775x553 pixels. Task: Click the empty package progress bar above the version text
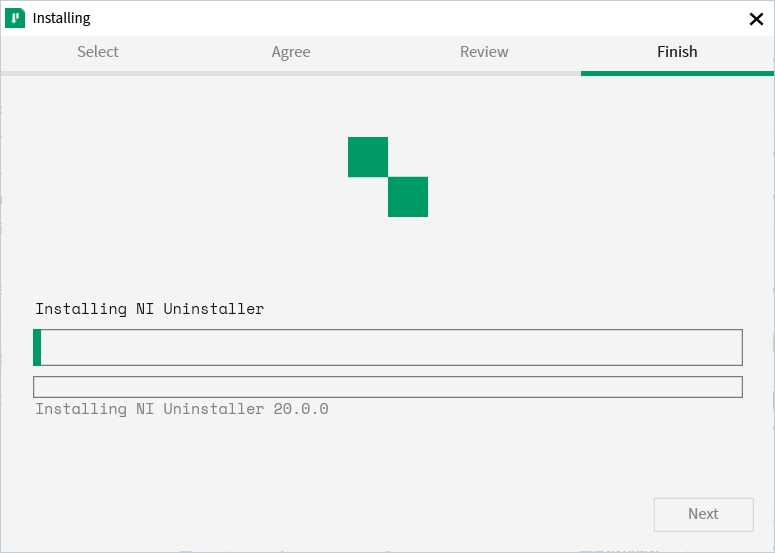[388, 387]
